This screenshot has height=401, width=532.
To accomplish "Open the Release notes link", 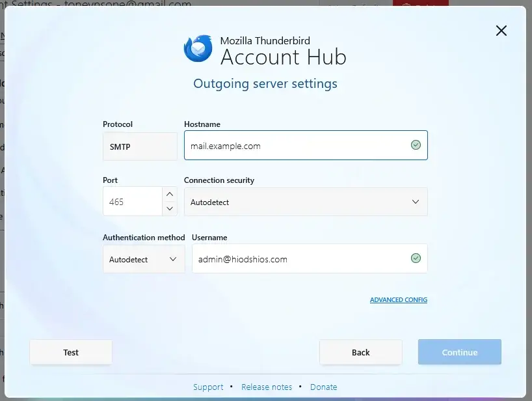I will (x=267, y=387).
